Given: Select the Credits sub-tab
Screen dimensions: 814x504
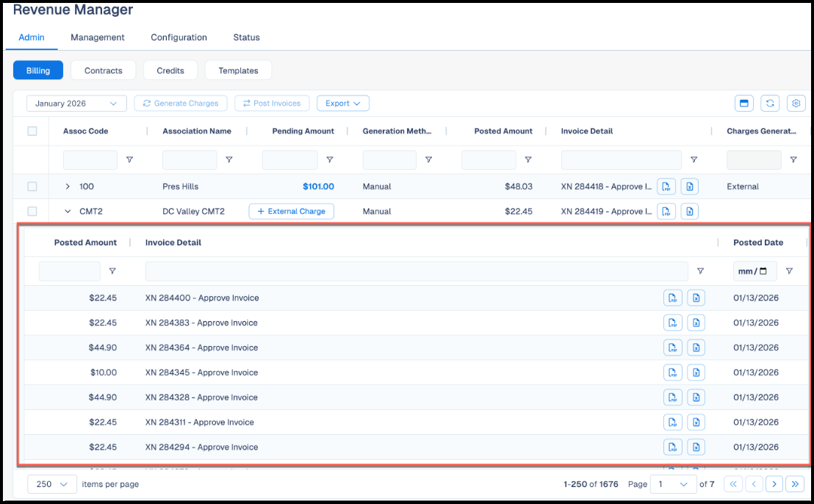Looking at the screenshot, I should pyautogui.click(x=170, y=71).
